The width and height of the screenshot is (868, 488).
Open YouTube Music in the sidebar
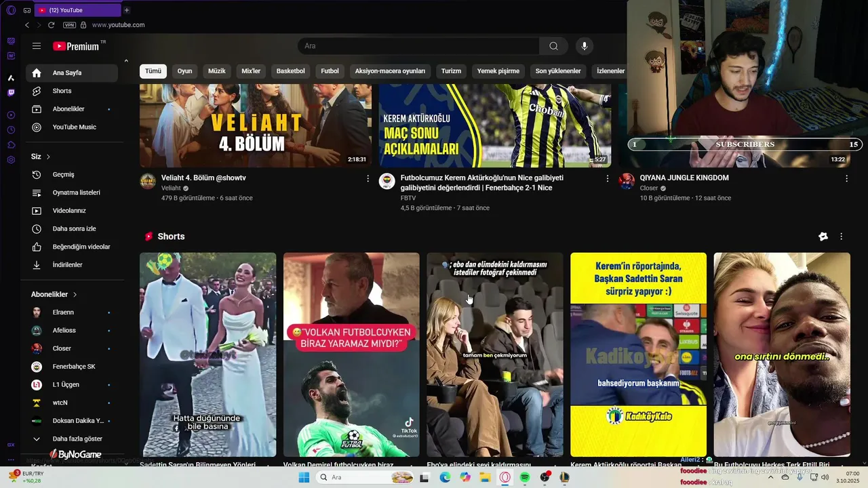click(x=72, y=127)
